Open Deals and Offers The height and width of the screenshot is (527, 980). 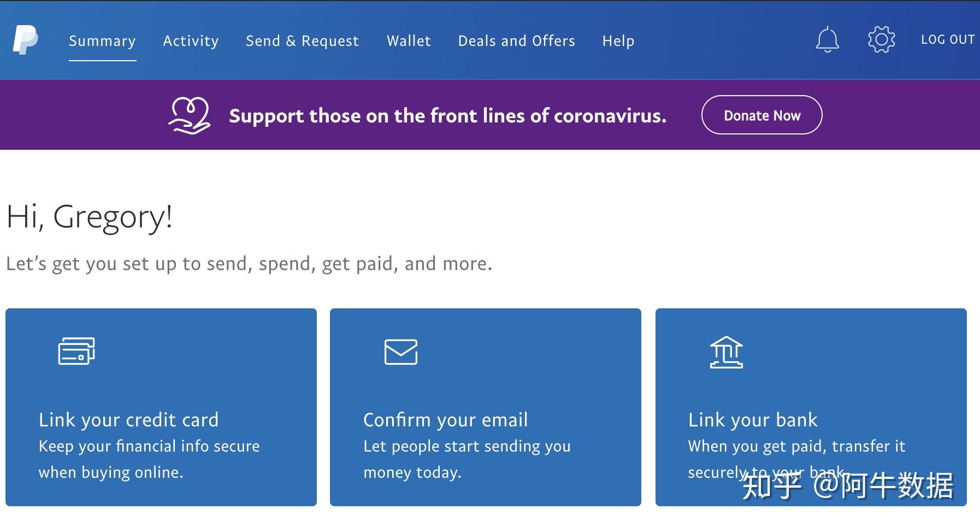tap(516, 41)
